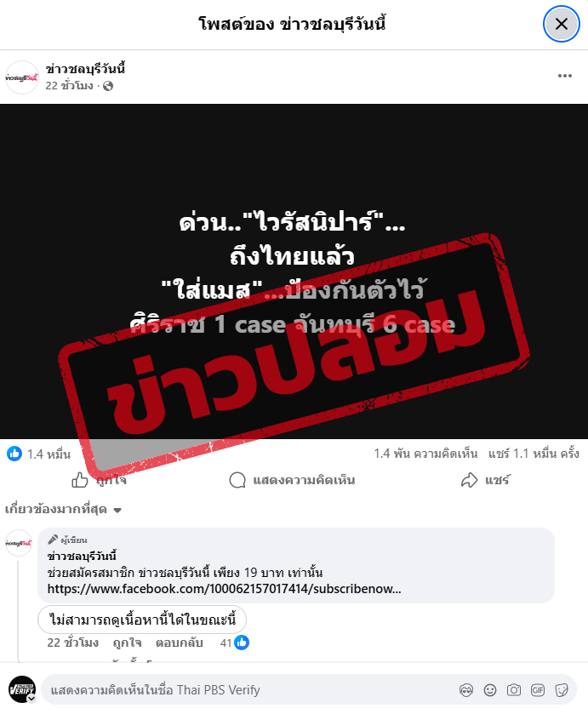Focus the comment input field

[250, 690]
